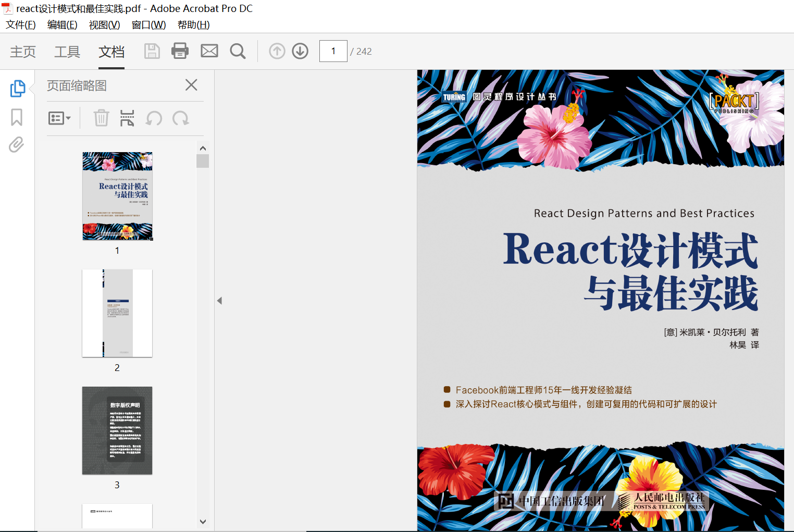The image size is (794, 532).
Task: Select page 2 thumbnail
Action: pyautogui.click(x=117, y=313)
